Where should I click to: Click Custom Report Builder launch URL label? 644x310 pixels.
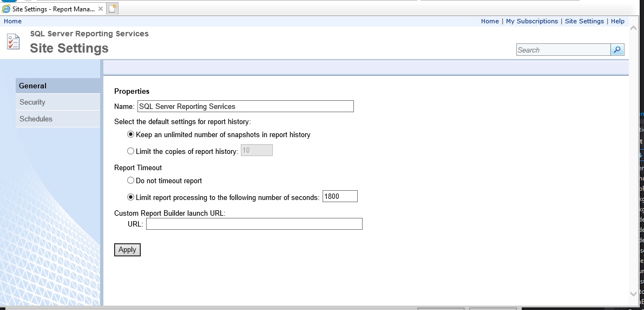169,213
